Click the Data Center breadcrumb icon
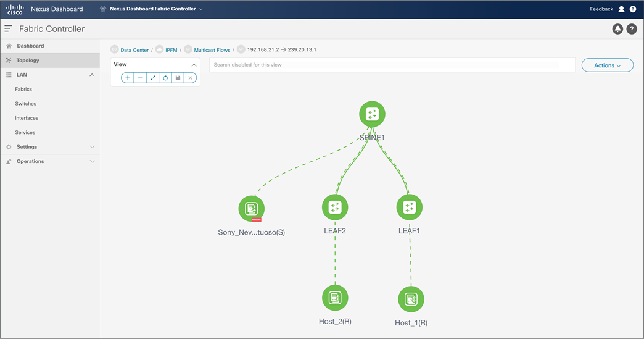This screenshot has height=339, width=644. tap(115, 49)
